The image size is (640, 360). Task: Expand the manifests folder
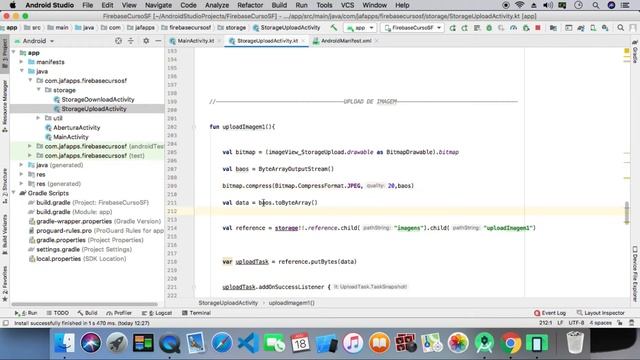[22, 62]
